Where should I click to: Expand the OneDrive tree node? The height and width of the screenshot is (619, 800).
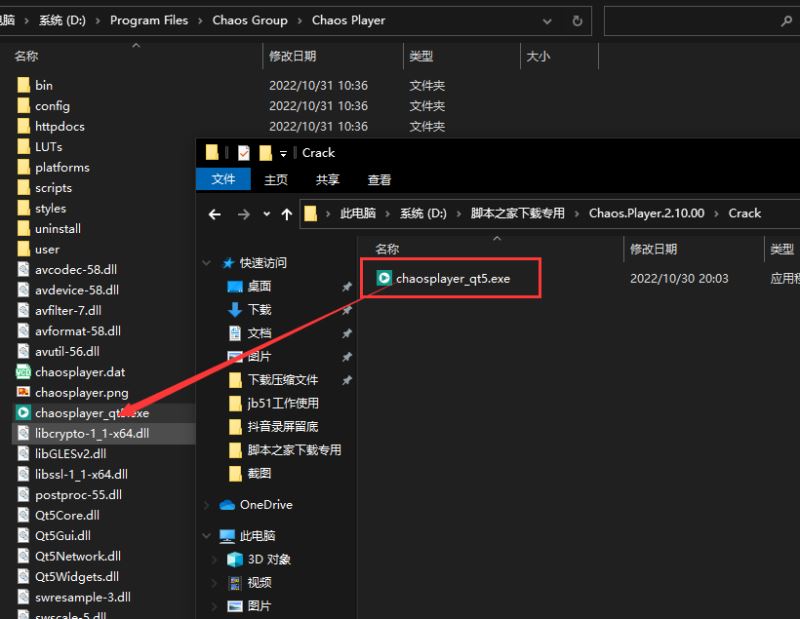click(207, 505)
